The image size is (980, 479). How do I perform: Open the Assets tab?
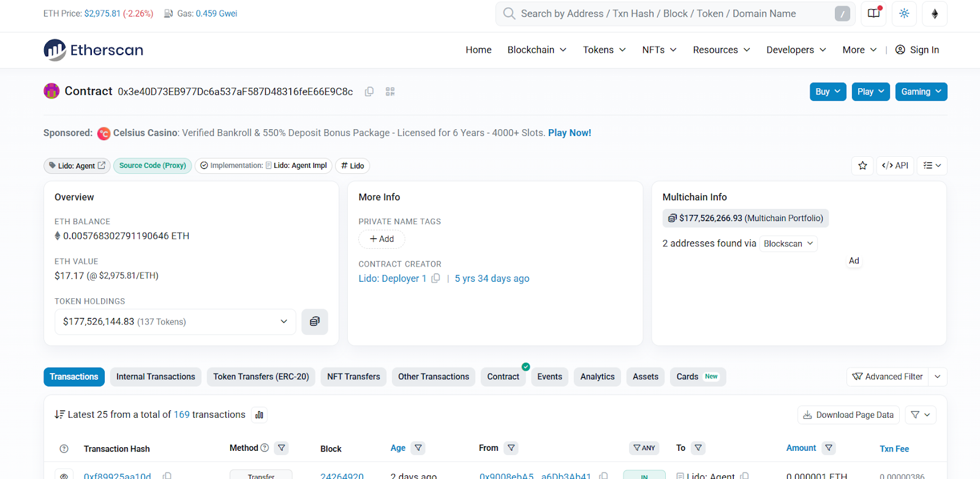(x=645, y=377)
